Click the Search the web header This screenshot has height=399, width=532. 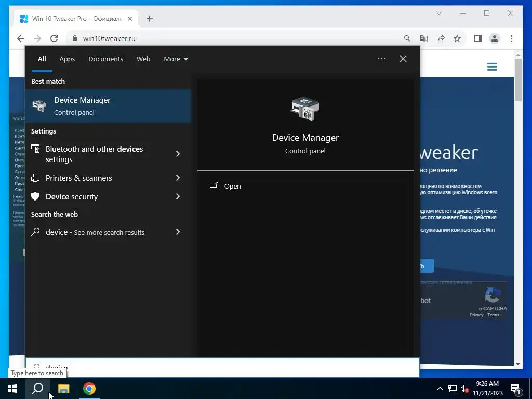tap(54, 214)
